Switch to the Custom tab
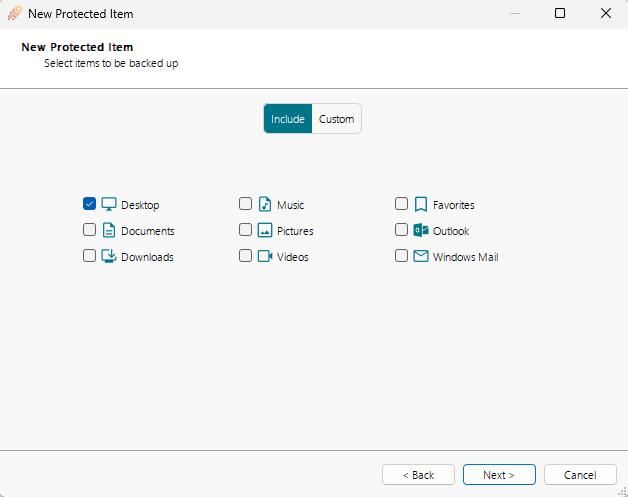The width and height of the screenshot is (628, 497). [336, 119]
